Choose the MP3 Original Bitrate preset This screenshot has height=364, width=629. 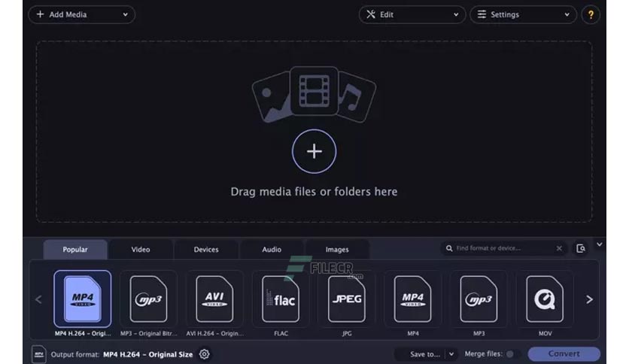[x=148, y=299]
